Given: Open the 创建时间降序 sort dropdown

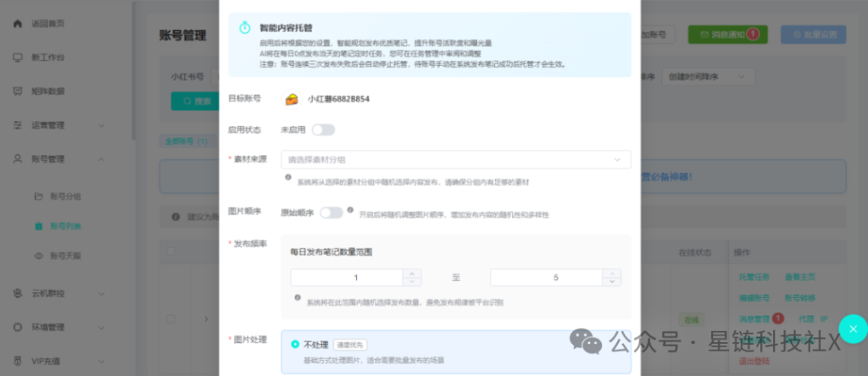Looking at the screenshot, I should click(x=708, y=77).
